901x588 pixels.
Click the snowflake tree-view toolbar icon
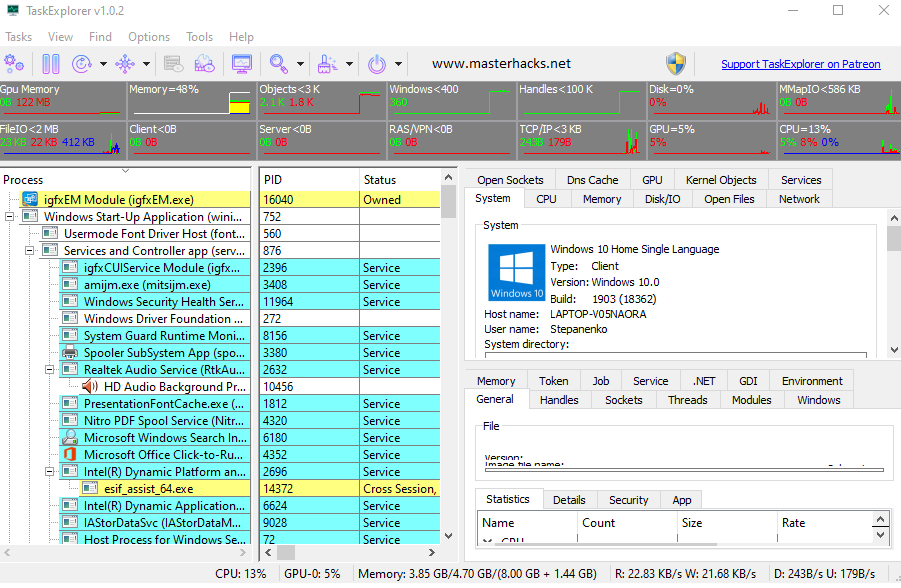(x=125, y=63)
